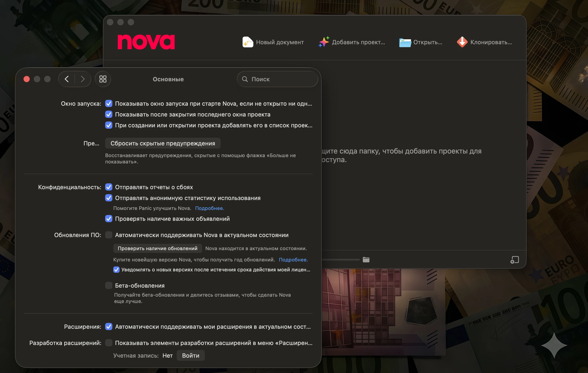Click Новый документ in the Nova launcher window
This screenshot has width=588, height=373.
tap(273, 42)
